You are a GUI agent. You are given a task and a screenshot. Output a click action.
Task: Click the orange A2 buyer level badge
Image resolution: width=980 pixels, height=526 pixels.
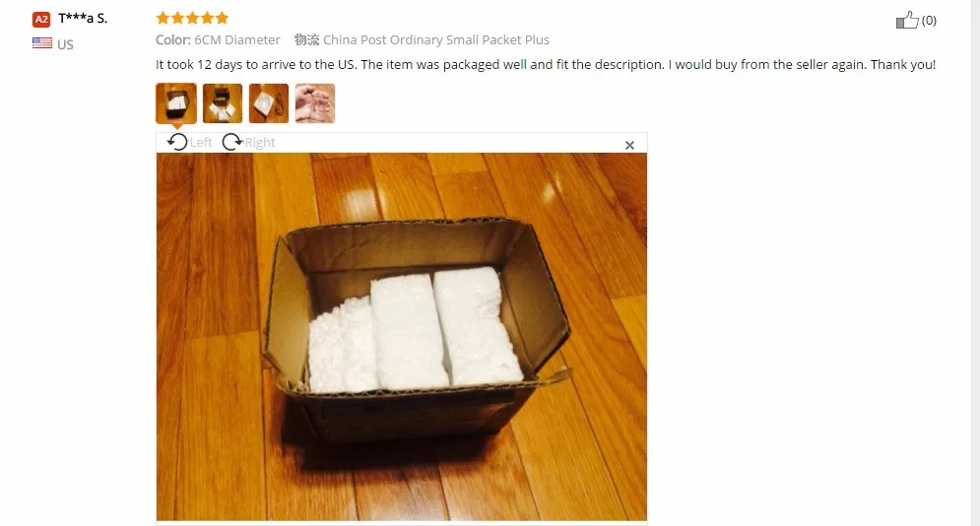(x=41, y=20)
